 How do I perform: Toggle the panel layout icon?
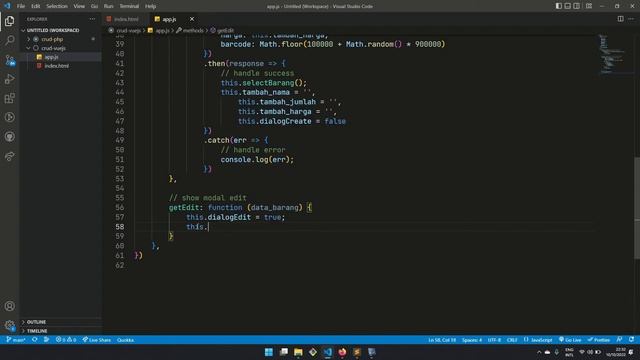[x=568, y=6]
